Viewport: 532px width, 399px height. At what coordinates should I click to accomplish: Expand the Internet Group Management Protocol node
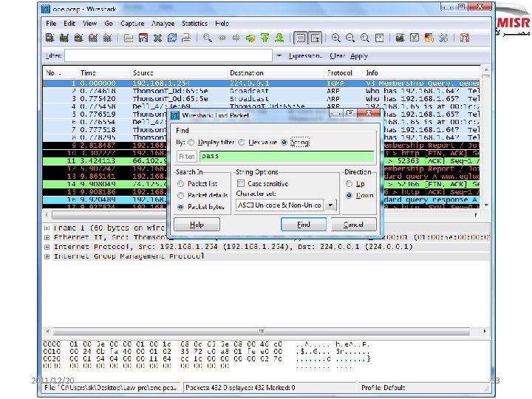(x=47, y=256)
